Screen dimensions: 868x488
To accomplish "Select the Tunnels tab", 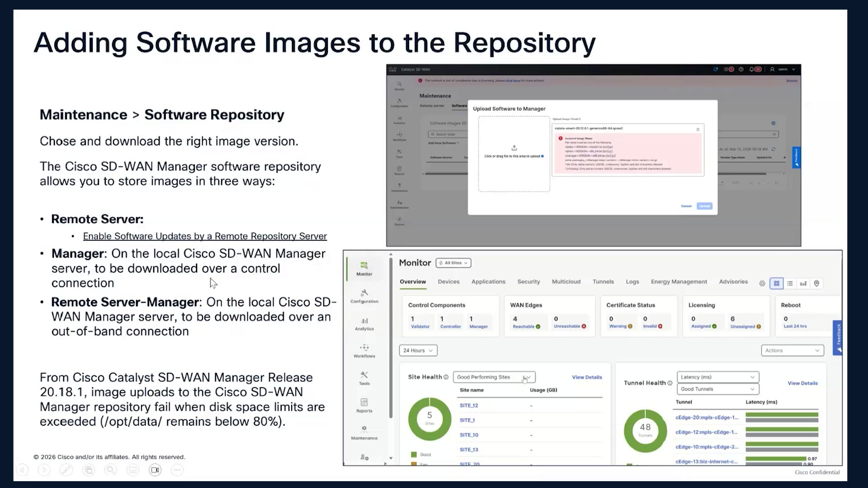I will [x=603, y=282].
